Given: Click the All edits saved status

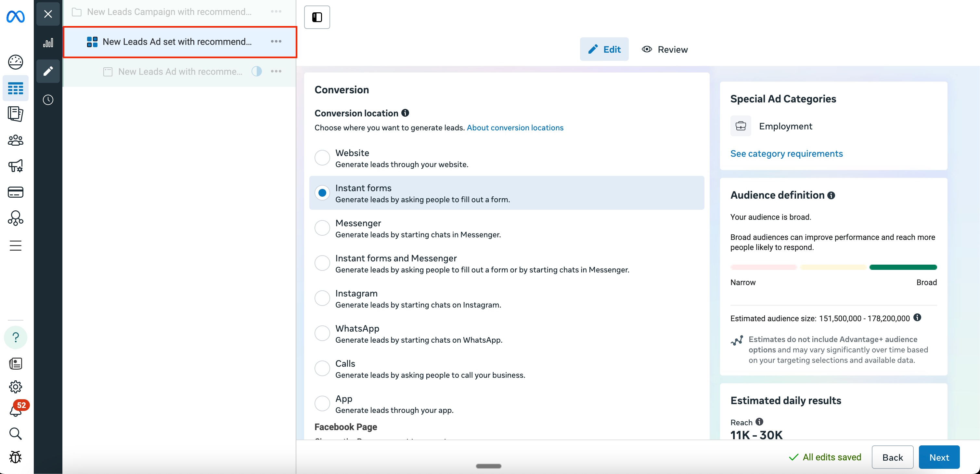Looking at the screenshot, I should tap(825, 457).
